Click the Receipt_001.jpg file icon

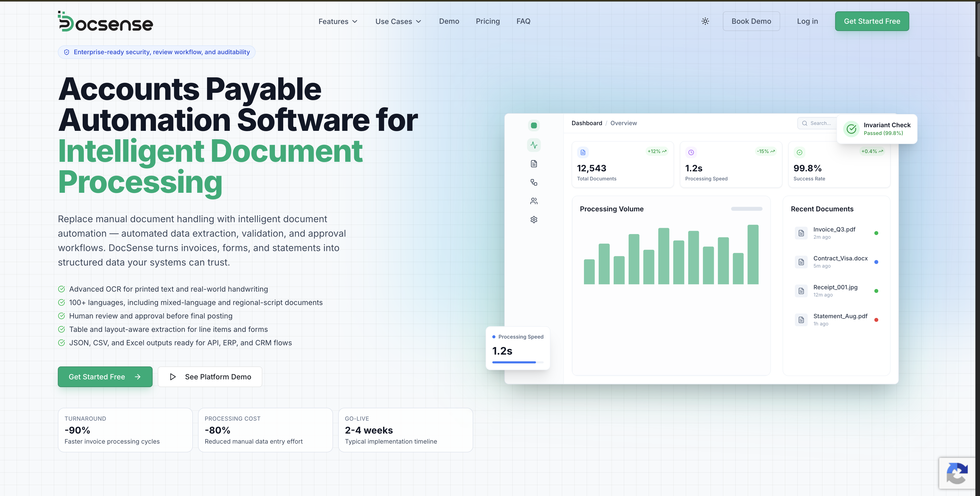[x=801, y=291]
